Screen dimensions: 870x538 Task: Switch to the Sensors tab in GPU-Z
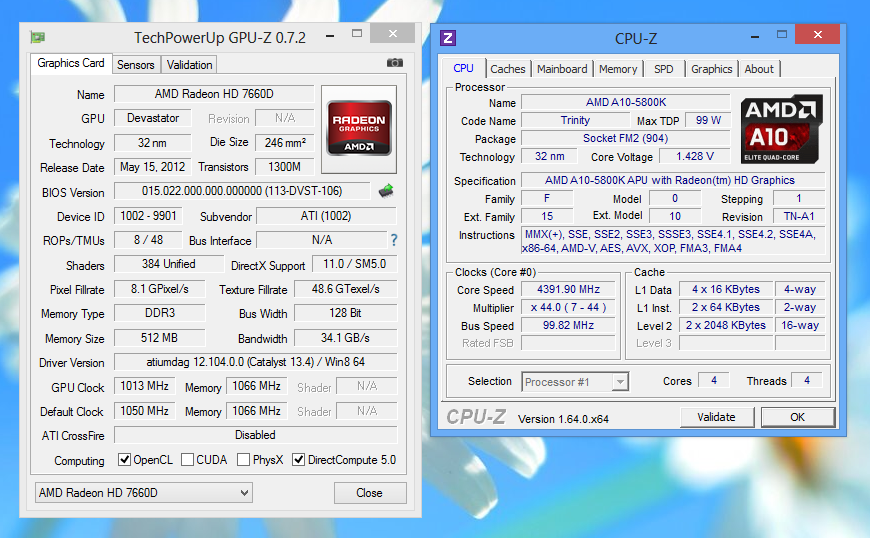pyautogui.click(x=135, y=65)
